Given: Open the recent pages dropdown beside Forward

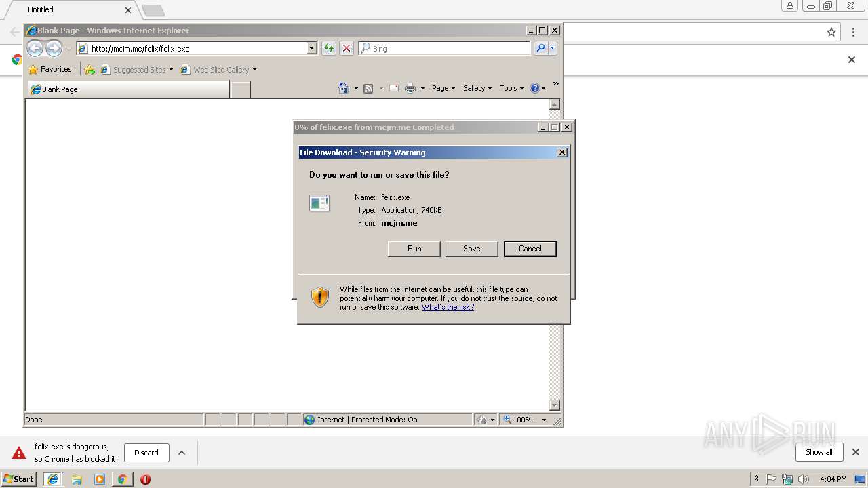Looking at the screenshot, I should click(68, 49).
